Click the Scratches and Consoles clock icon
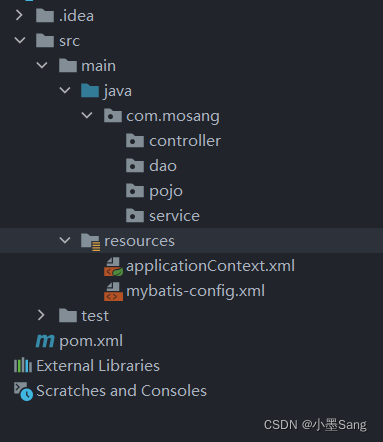 [23, 391]
